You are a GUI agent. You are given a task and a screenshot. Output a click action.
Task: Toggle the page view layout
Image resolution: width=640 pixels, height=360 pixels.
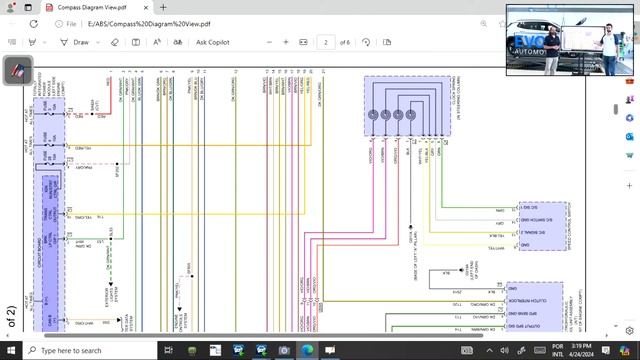coord(136,42)
